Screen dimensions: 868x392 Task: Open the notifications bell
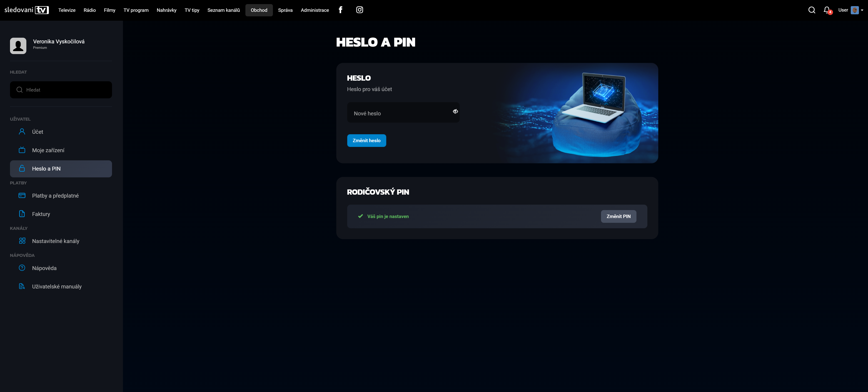(x=827, y=10)
